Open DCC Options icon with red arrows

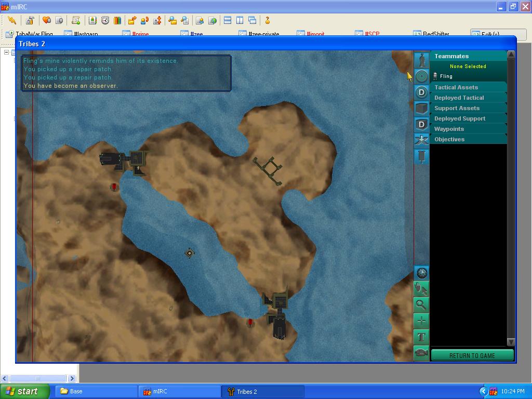[x=157, y=20]
